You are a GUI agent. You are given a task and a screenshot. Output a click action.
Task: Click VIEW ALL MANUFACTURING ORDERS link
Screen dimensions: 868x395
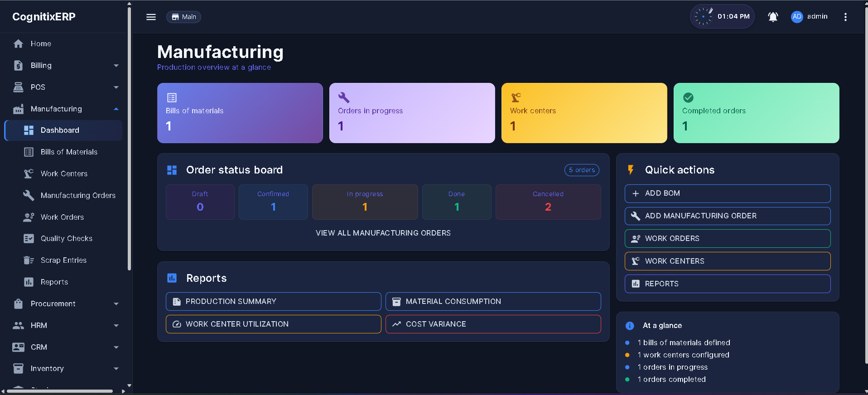(383, 233)
